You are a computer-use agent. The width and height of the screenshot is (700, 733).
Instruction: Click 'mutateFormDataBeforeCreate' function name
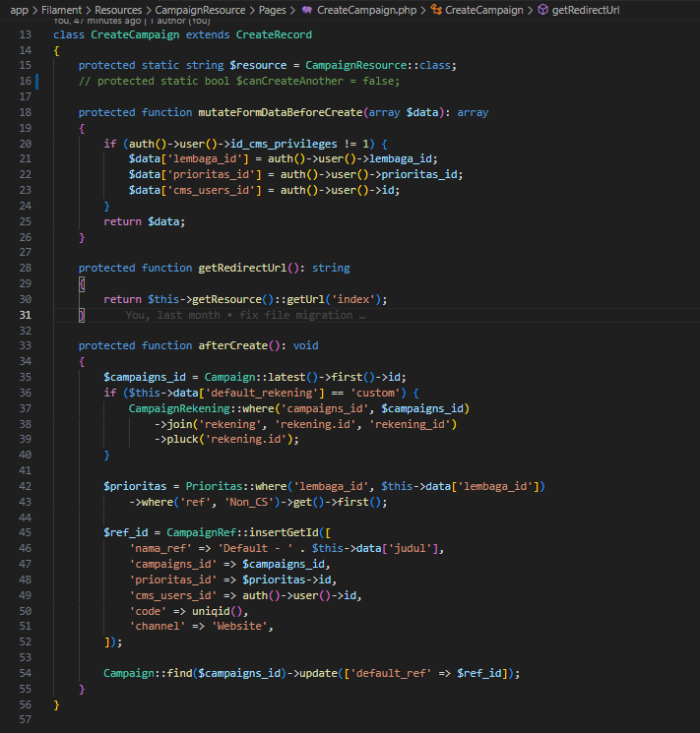point(281,112)
